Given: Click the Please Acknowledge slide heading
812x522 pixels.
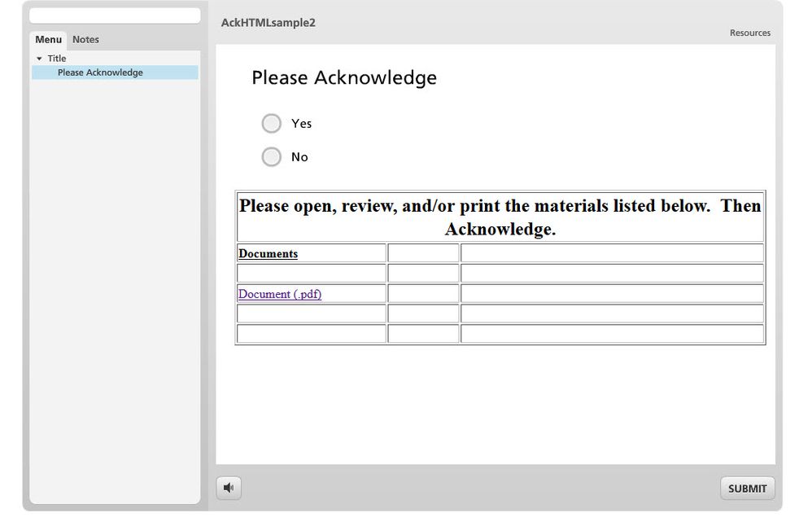Looking at the screenshot, I should [344, 78].
